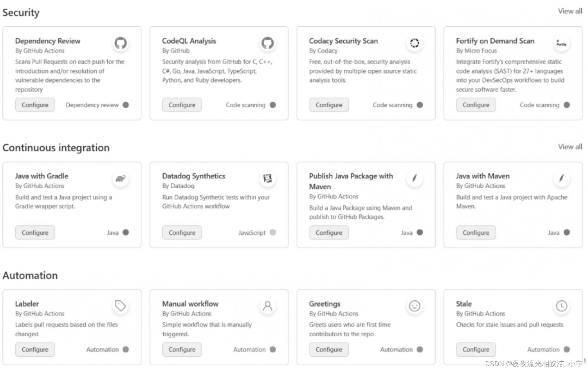The height and width of the screenshot is (371, 588).
Task: Open the Stale title
Action: (464, 304)
